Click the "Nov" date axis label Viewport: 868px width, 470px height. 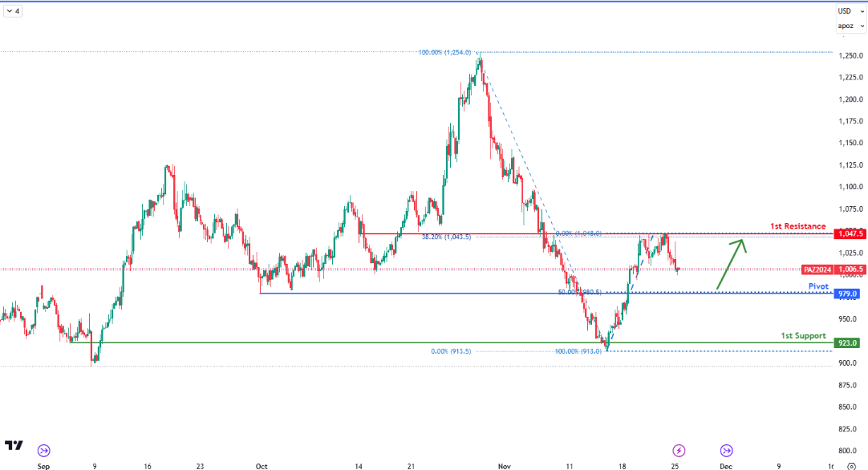pyautogui.click(x=504, y=466)
